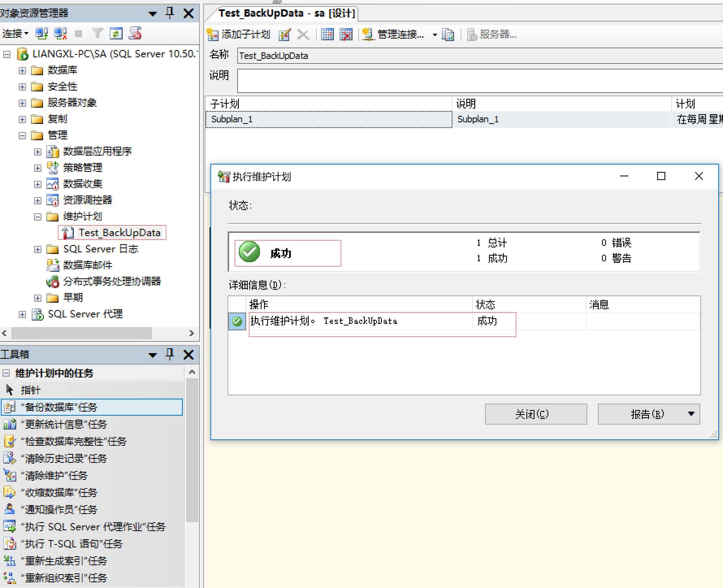Collapse the 管理 folder
The height and width of the screenshot is (588, 723).
[22, 135]
